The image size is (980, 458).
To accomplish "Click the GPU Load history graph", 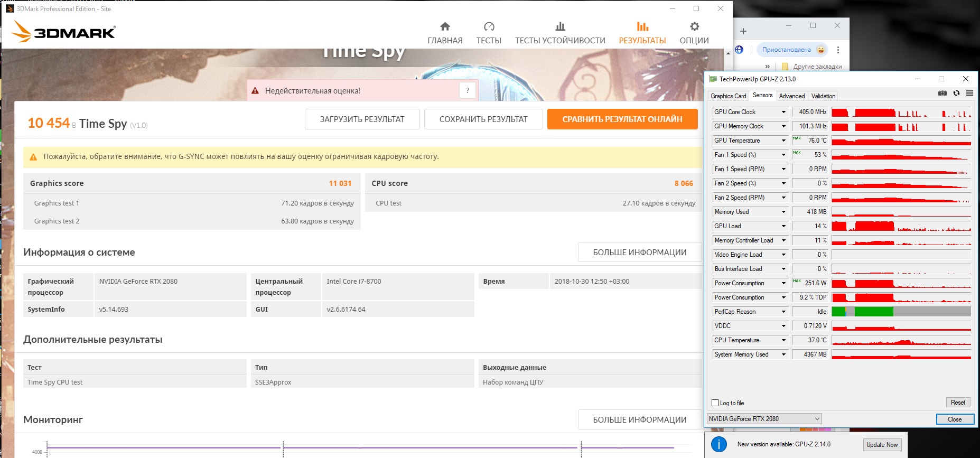I will coord(901,226).
